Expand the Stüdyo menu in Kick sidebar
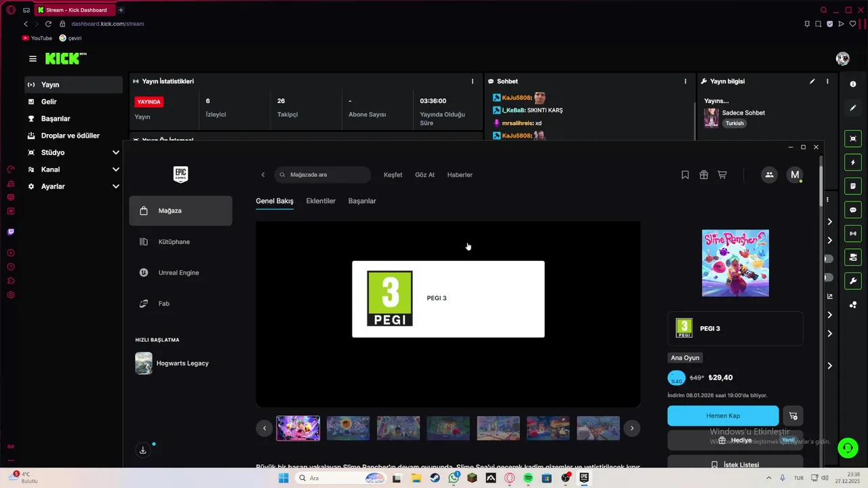Viewport: 868px width, 488px height. (x=115, y=152)
